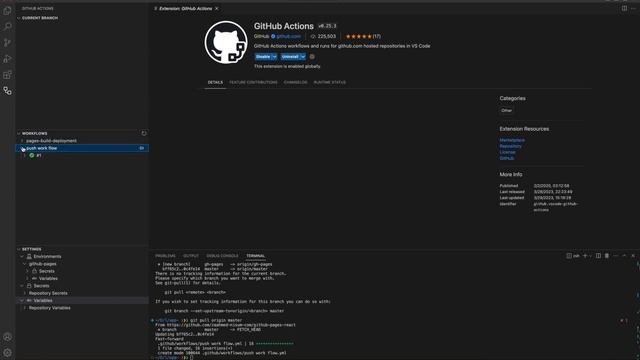
Task: Open the GitHub resource link
Action: (x=507, y=158)
